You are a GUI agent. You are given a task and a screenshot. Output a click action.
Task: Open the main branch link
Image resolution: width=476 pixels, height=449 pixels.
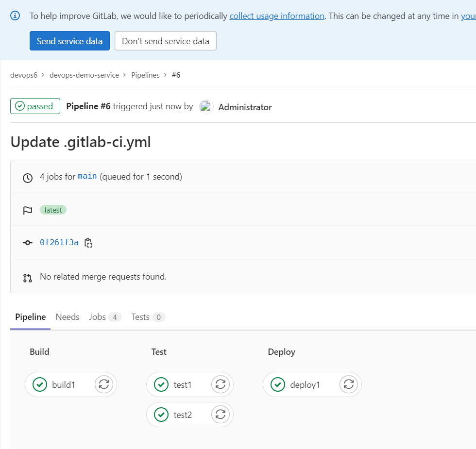[87, 176]
